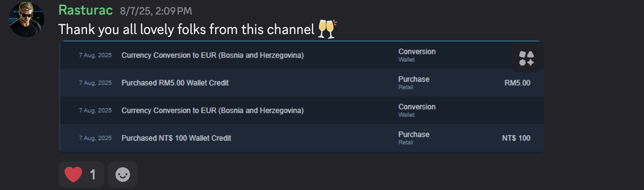Click Currency Conversion entry above the NT$ 100 purchase

click(212, 110)
